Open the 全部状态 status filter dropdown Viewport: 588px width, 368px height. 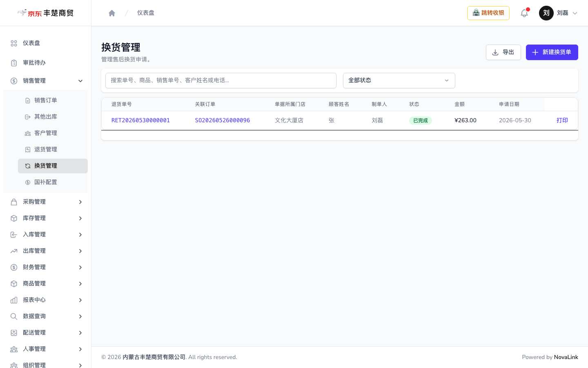(x=399, y=81)
